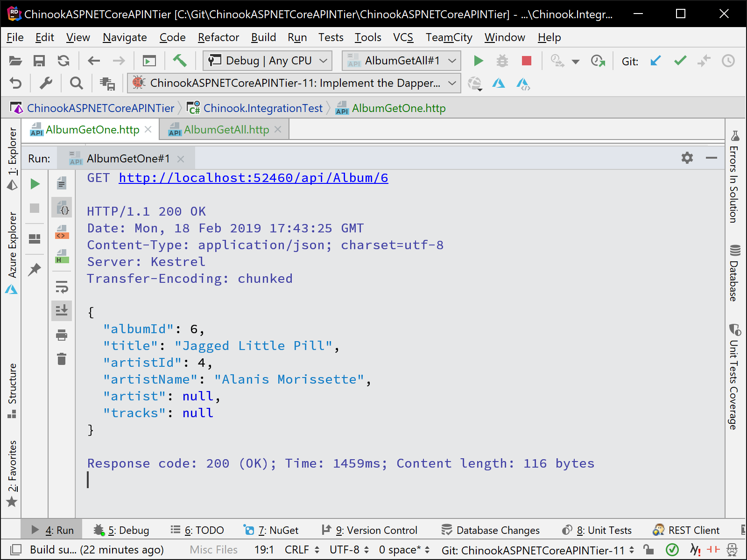Image resolution: width=747 pixels, height=560 pixels.
Task: Toggle Run panel layout icon
Action: point(35,239)
